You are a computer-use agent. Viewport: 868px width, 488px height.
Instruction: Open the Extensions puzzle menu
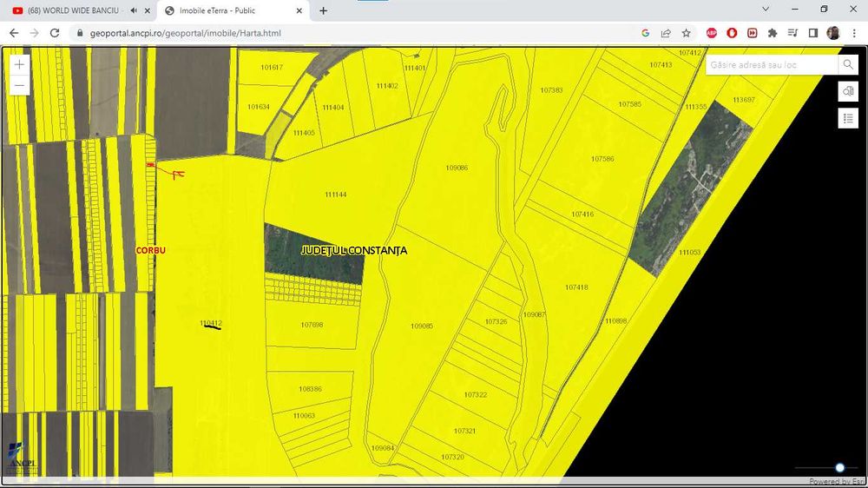coord(773,33)
